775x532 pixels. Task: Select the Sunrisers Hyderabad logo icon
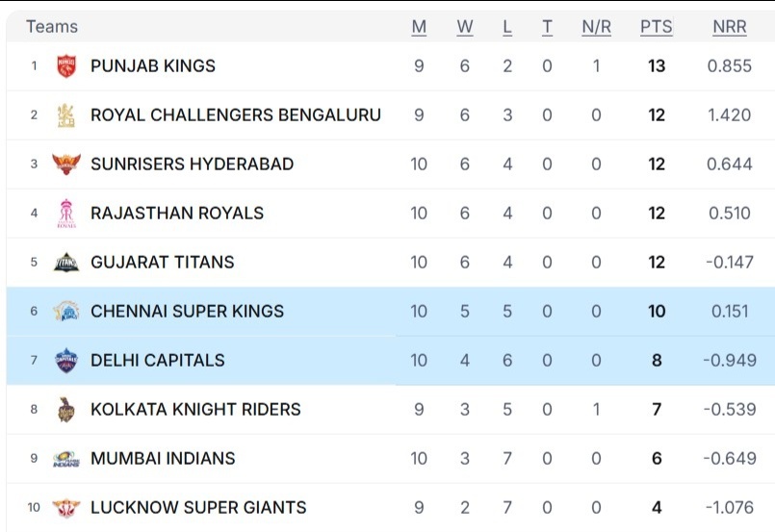(66, 164)
